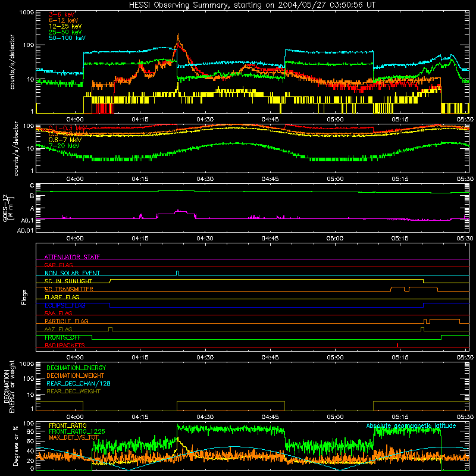Click the green FRONT_RATIO_1225 legend label

77,431
